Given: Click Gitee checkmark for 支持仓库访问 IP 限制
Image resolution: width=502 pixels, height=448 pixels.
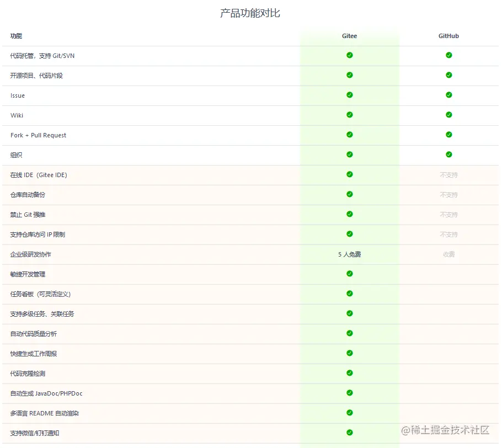Looking at the screenshot, I should coord(350,234).
